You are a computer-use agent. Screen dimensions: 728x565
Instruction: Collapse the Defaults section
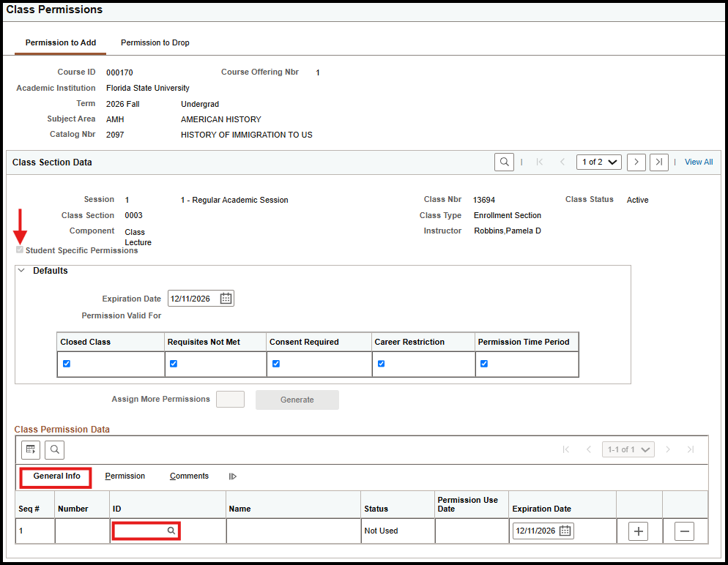[21, 270]
